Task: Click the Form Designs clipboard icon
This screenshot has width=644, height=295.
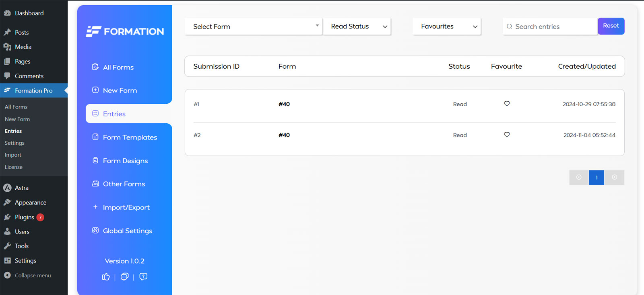Action: coord(95,160)
